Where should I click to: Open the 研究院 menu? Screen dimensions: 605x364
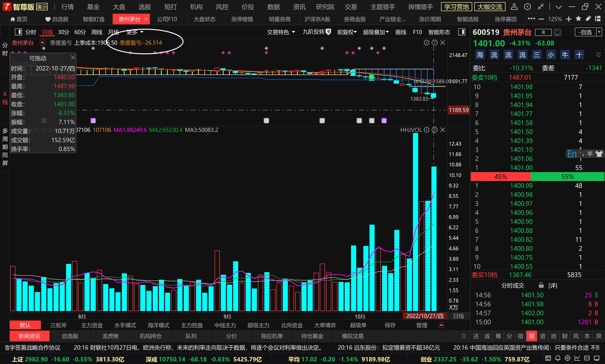(x=325, y=7)
